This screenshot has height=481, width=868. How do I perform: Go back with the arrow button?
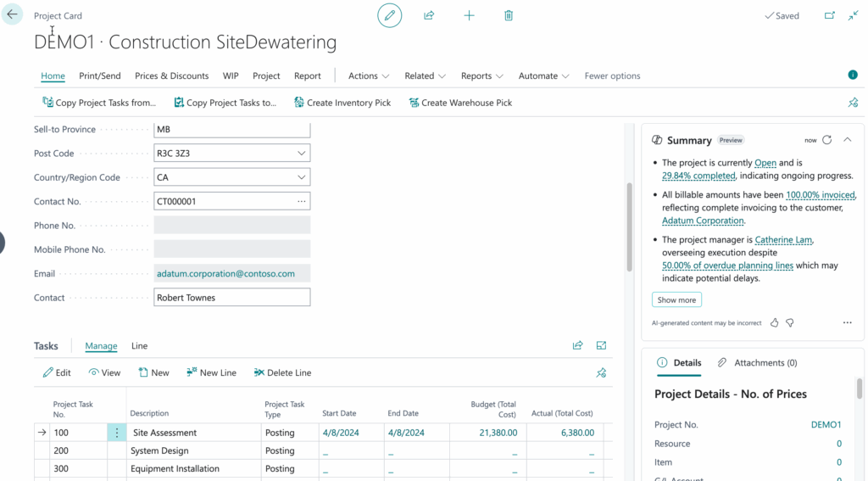(x=12, y=14)
